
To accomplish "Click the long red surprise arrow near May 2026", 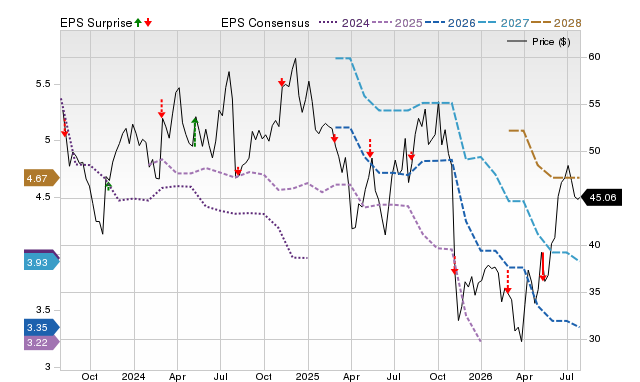I will click(x=543, y=267).
